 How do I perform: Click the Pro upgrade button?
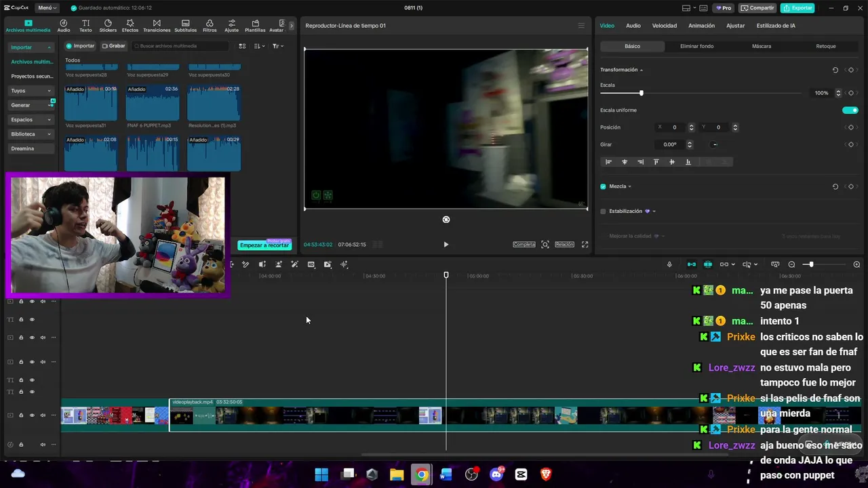tap(724, 8)
